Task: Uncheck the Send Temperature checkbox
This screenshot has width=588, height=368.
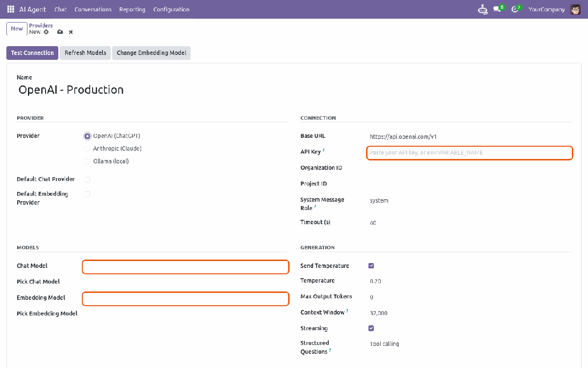Action: click(x=371, y=266)
